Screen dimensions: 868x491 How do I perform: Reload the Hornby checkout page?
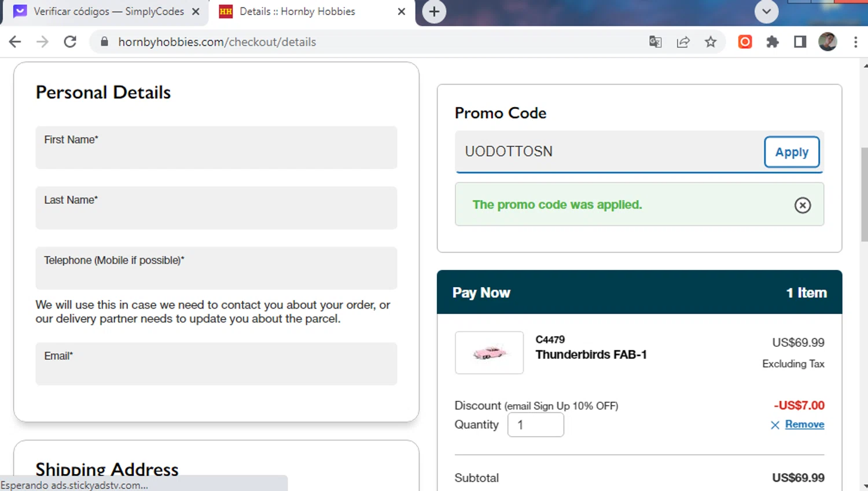(70, 42)
